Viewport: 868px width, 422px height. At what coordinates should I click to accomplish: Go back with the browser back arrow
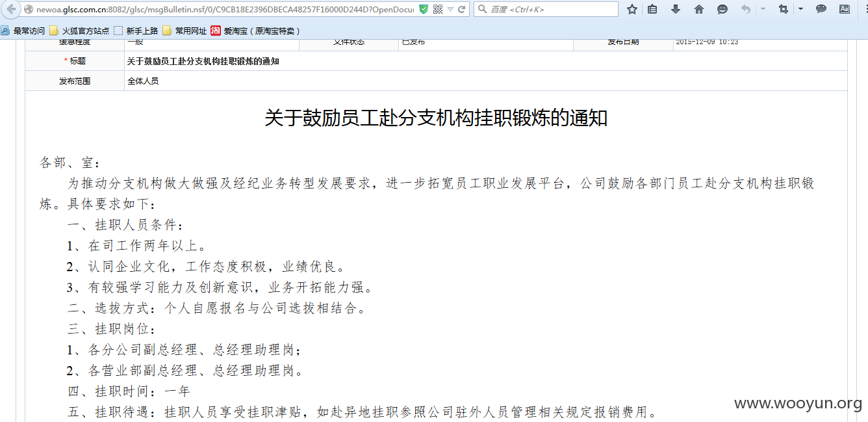[x=12, y=10]
